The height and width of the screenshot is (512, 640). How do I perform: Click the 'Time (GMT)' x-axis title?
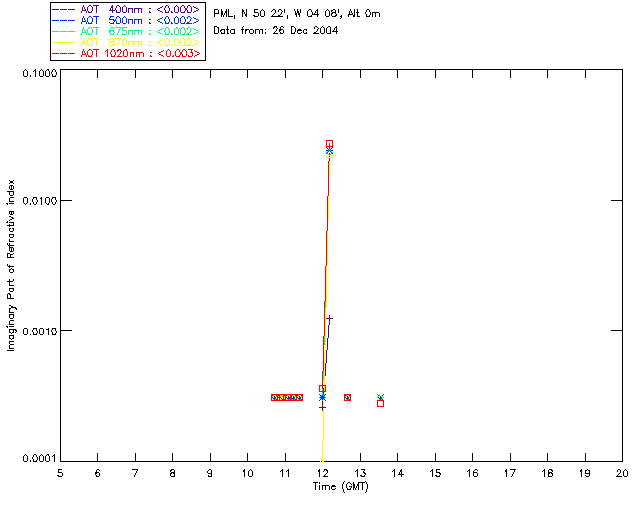[340, 487]
